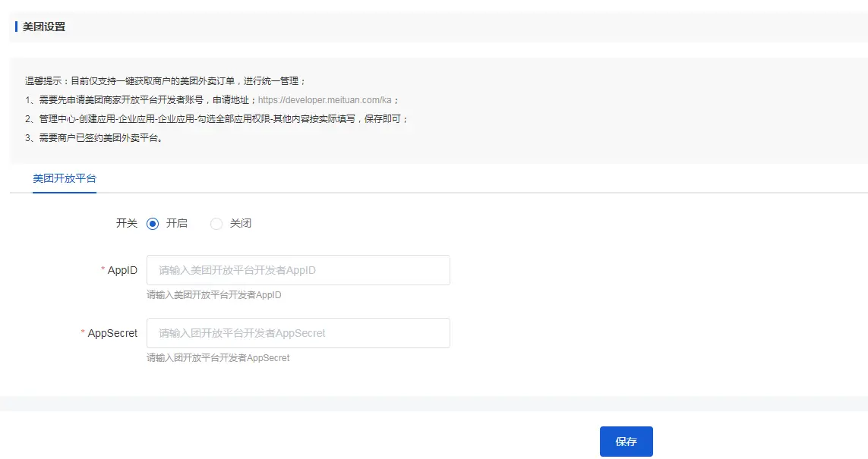
Task: Click the helper text below AppSecret field
Action: pyautogui.click(x=218, y=358)
